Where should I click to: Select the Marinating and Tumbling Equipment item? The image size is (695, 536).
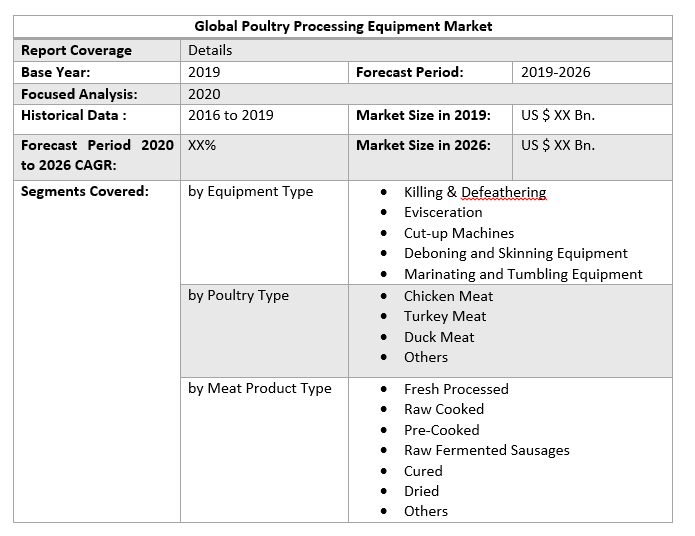point(523,274)
